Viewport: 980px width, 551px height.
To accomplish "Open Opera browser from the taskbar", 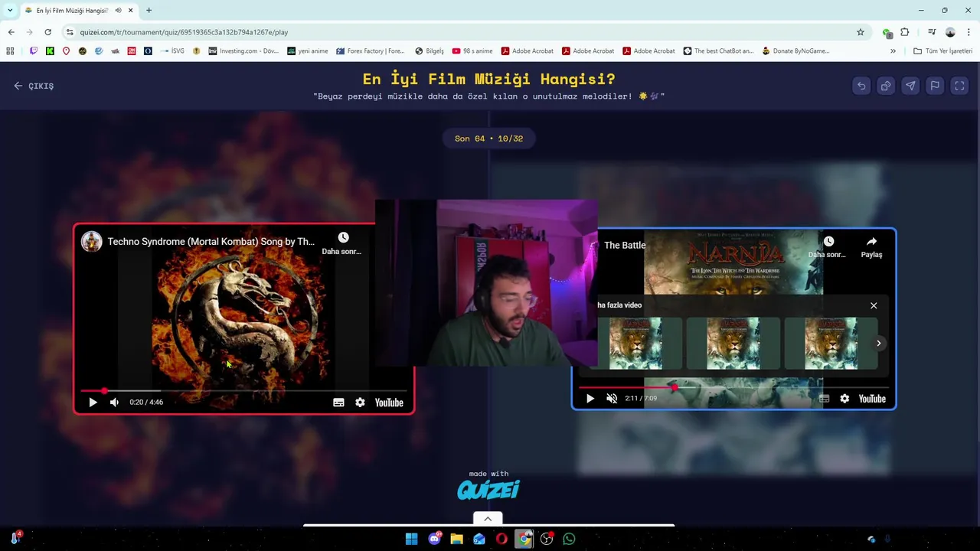I will point(501,539).
